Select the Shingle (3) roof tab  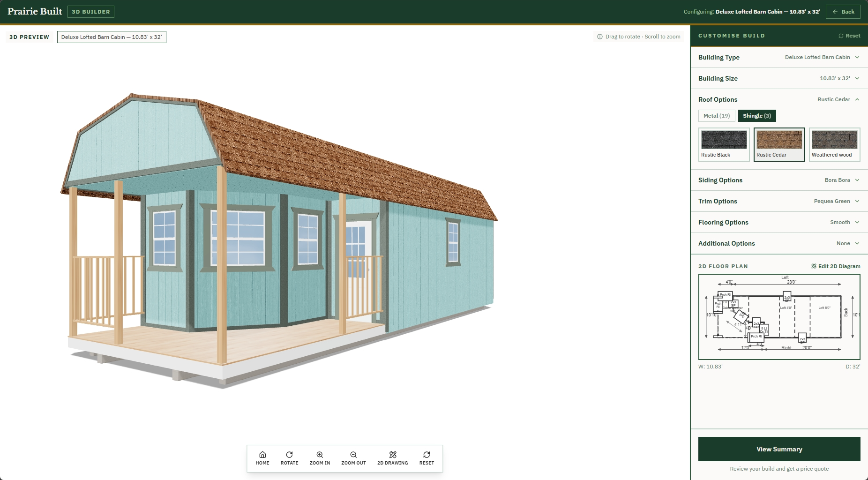click(757, 116)
